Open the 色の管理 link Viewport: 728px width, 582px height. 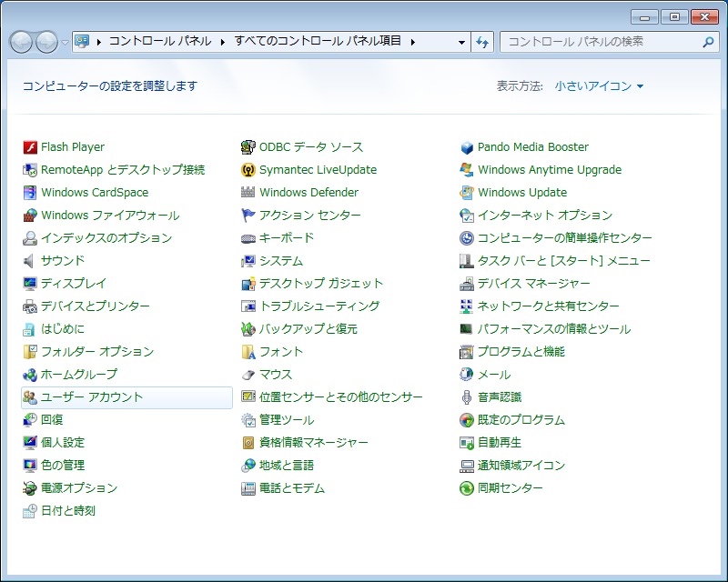tap(63, 466)
